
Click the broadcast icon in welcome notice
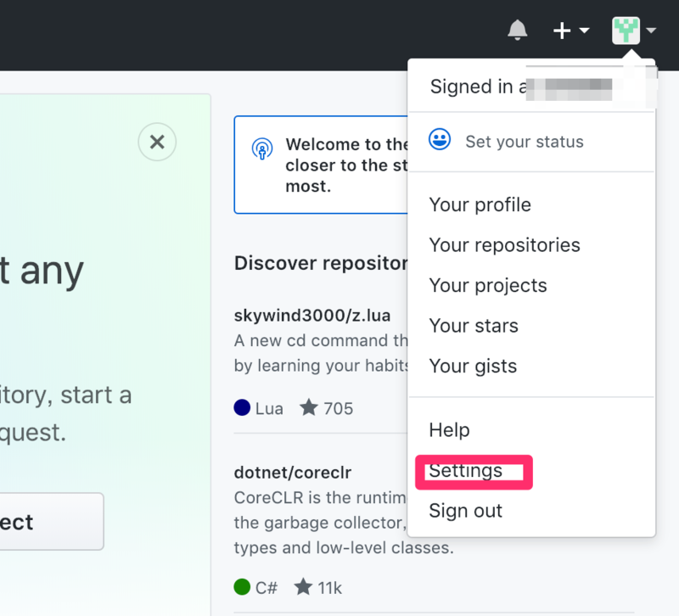262,148
